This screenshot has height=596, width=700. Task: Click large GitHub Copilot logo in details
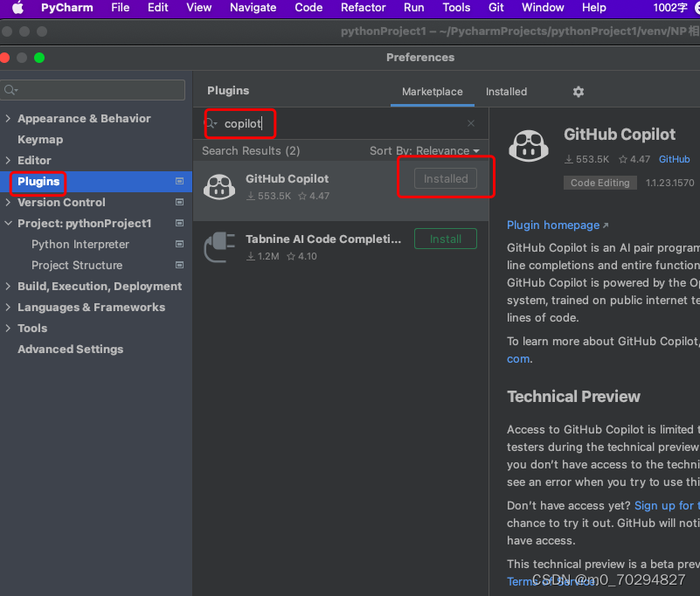tap(529, 146)
